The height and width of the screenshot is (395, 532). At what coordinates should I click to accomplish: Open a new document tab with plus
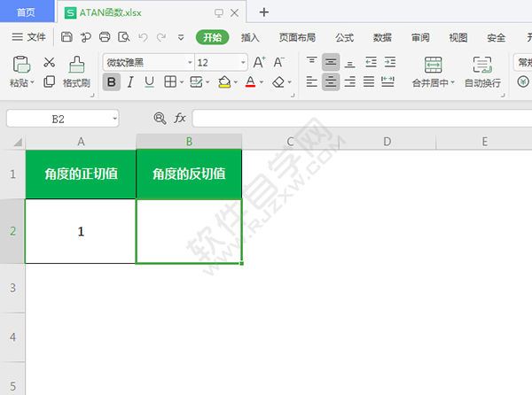pos(264,12)
